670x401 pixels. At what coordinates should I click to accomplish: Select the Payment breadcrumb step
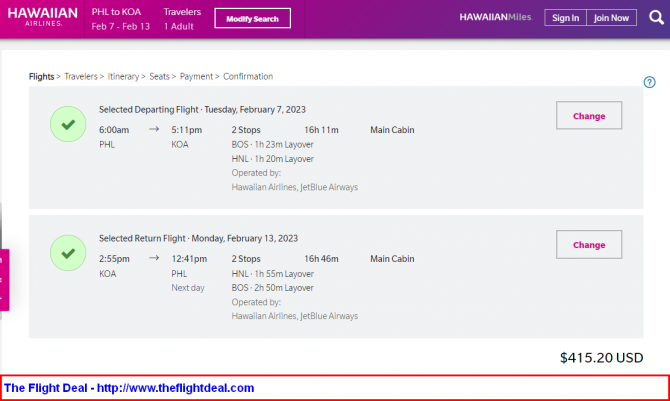pyautogui.click(x=196, y=77)
